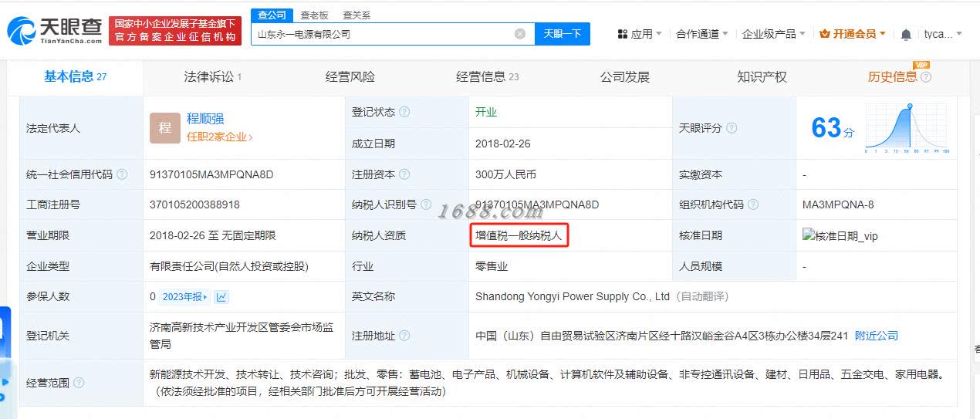Click the 有限责任公司(自然人投资或控股) value
The width and height of the screenshot is (980, 419).
[x=229, y=266]
